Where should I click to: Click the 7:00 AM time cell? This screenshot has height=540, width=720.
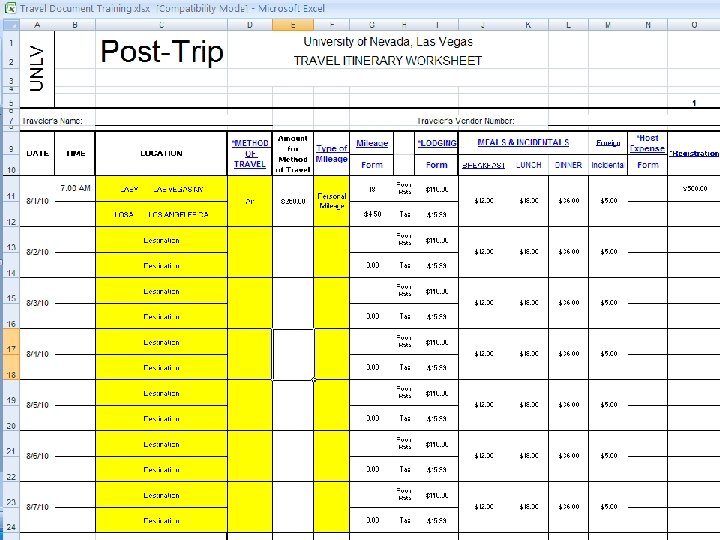[x=75, y=188]
